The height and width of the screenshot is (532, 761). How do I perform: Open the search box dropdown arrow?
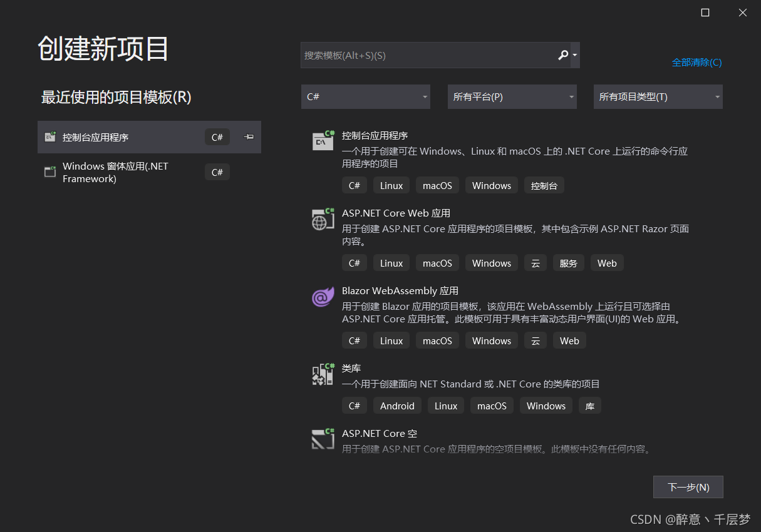(x=575, y=55)
